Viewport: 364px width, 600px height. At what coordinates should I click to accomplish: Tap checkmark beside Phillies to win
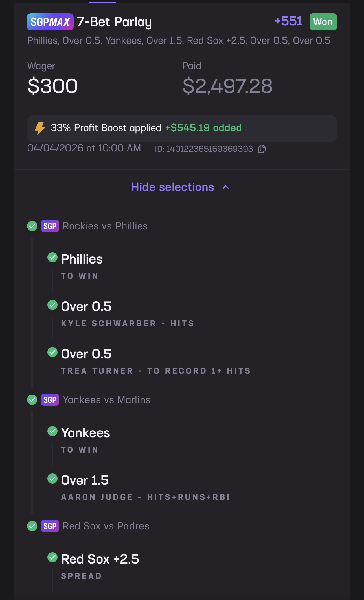coord(52,257)
